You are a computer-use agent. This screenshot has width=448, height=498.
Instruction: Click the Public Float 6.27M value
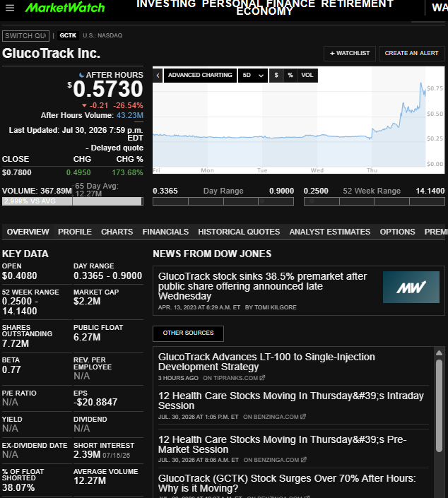coord(87,337)
